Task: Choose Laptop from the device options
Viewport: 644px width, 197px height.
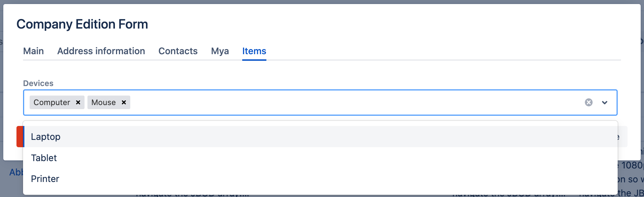Action: [x=46, y=137]
